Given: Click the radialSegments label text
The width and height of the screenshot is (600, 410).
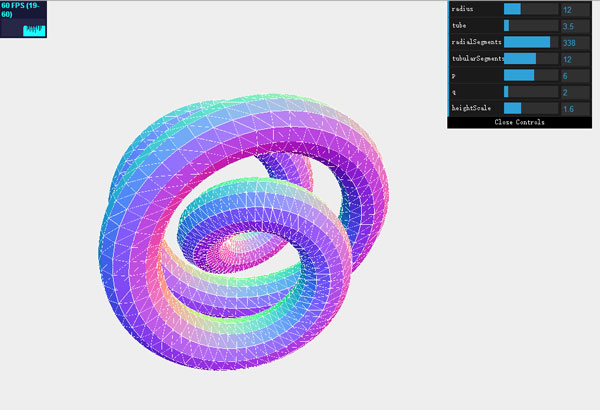Looking at the screenshot, I should click(476, 42).
